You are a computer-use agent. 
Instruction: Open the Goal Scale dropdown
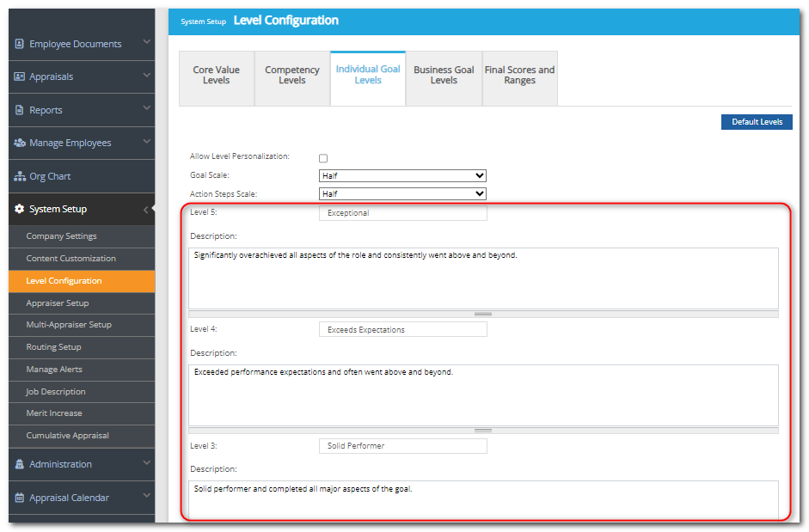coord(402,175)
